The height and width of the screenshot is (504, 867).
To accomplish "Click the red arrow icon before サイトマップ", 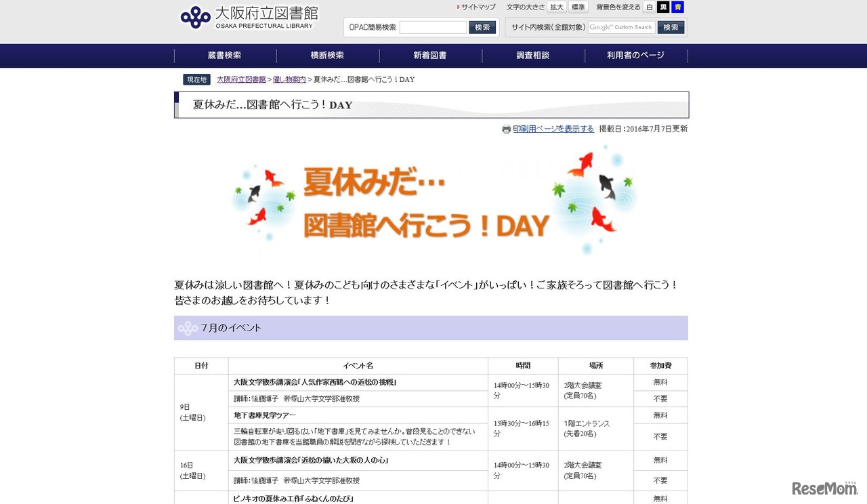I will point(458,6).
